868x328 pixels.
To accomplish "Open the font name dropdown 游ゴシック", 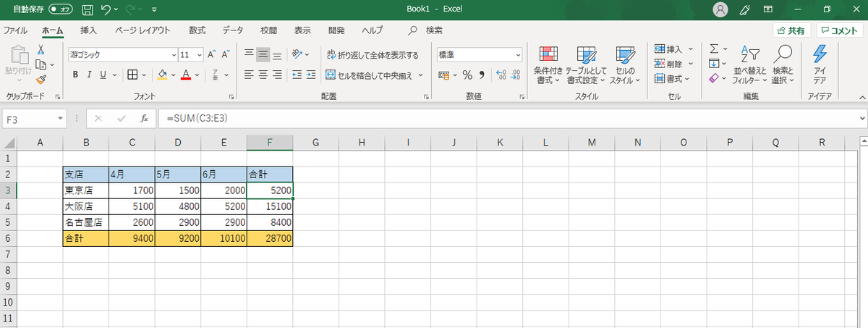I will pos(174,54).
